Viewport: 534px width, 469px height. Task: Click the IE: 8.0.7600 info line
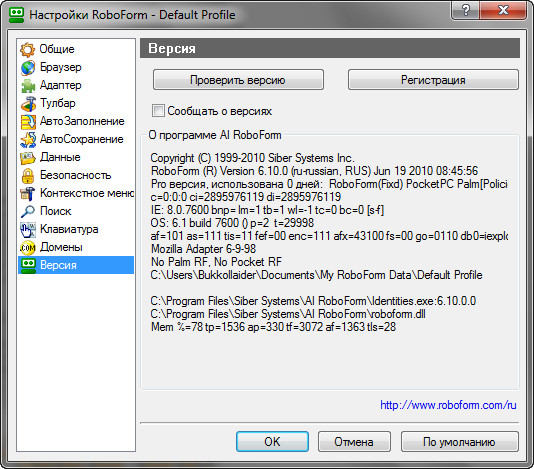tap(267, 210)
